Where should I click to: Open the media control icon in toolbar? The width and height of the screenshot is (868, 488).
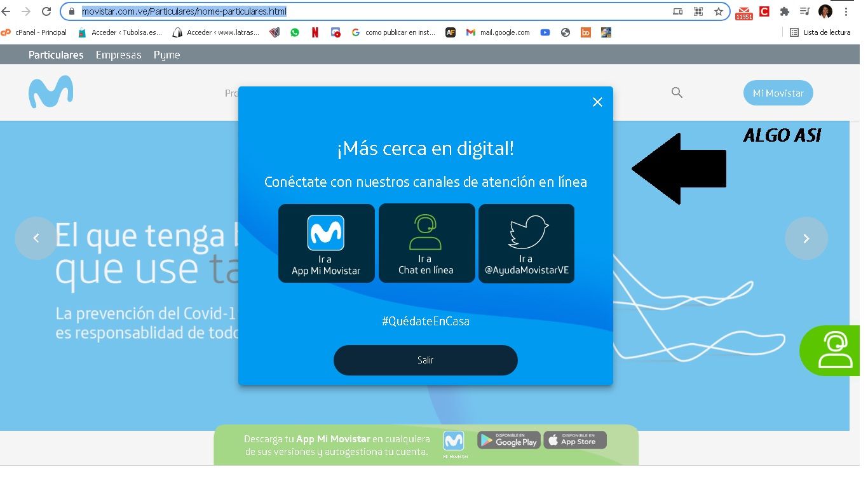tap(805, 11)
